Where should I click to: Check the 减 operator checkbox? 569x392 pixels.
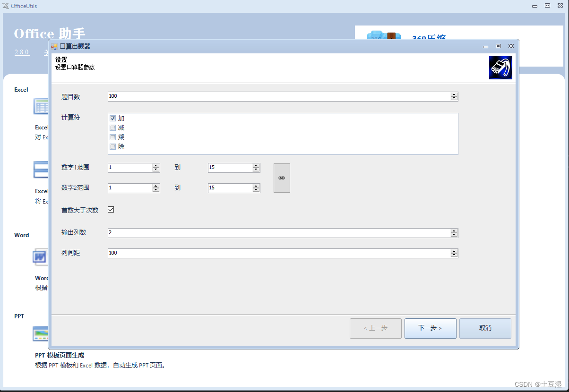click(x=112, y=128)
